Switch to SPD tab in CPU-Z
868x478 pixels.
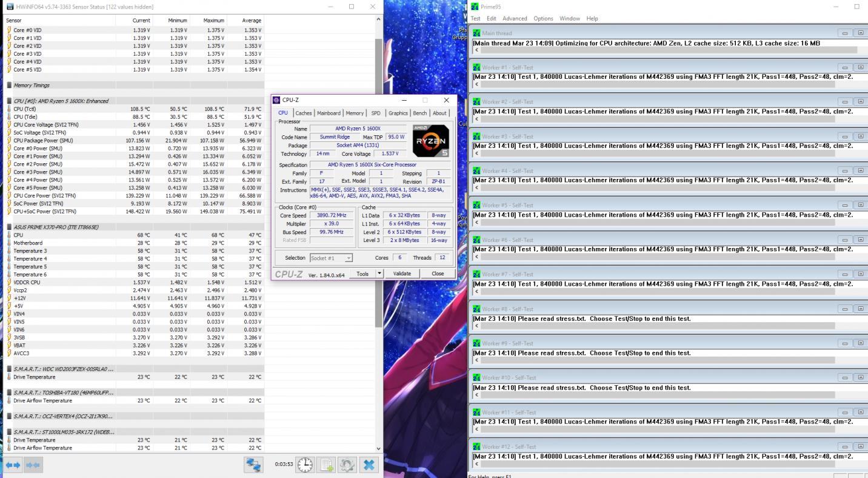coord(376,113)
